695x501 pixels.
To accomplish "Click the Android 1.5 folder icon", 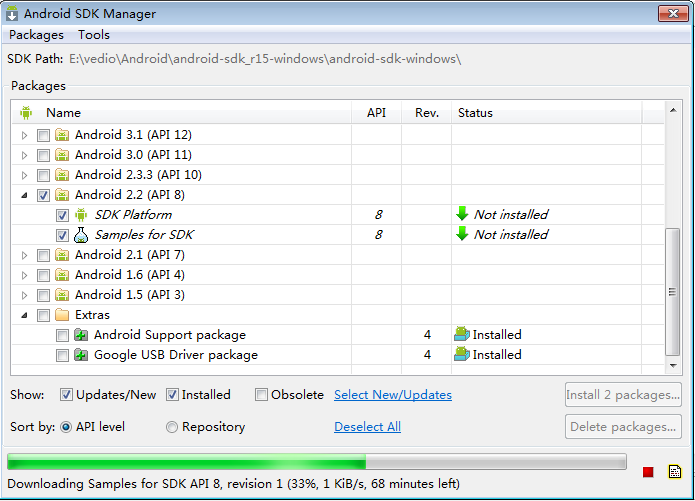I will pyautogui.click(x=62, y=295).
